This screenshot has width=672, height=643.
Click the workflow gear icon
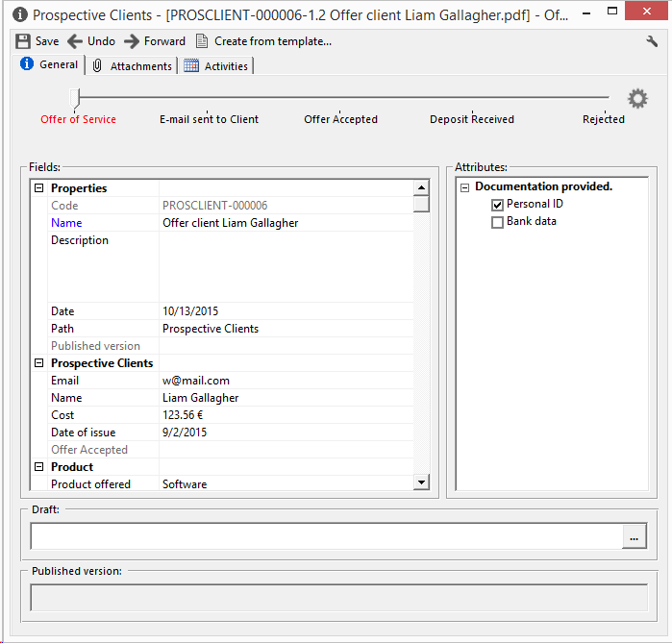click(637, 98)
